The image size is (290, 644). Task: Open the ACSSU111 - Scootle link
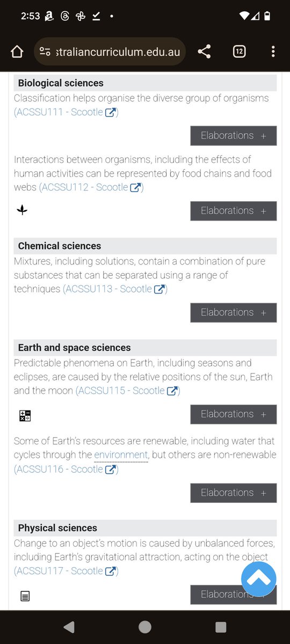[x=66, y=112]
